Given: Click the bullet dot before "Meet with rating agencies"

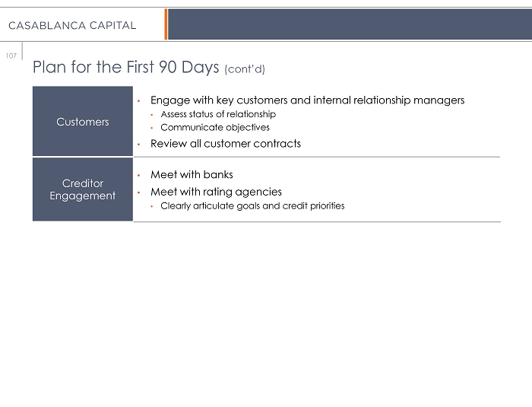Looking at the screenshot, I should click(x=139, y=192).
